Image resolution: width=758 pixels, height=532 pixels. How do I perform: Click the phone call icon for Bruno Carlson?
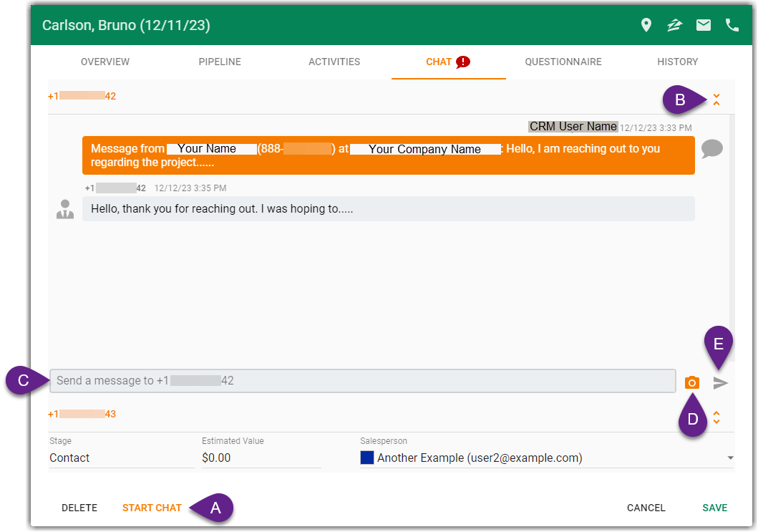tap(732, 24)
